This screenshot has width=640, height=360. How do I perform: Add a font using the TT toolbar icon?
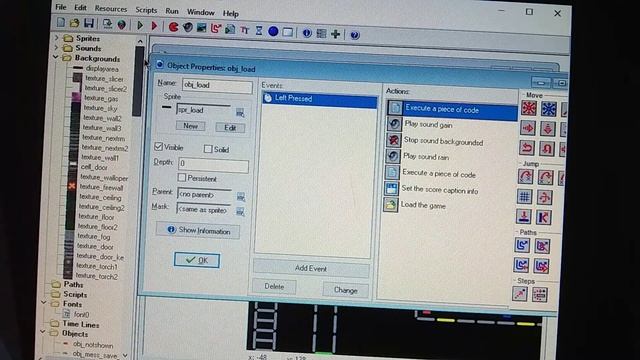244,30
